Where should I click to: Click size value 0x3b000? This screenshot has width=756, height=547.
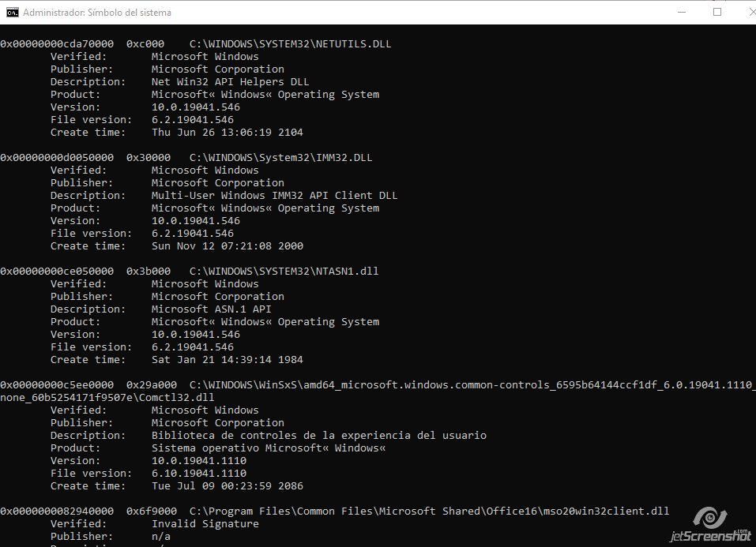pyautogui.click(x=148, y=272)
